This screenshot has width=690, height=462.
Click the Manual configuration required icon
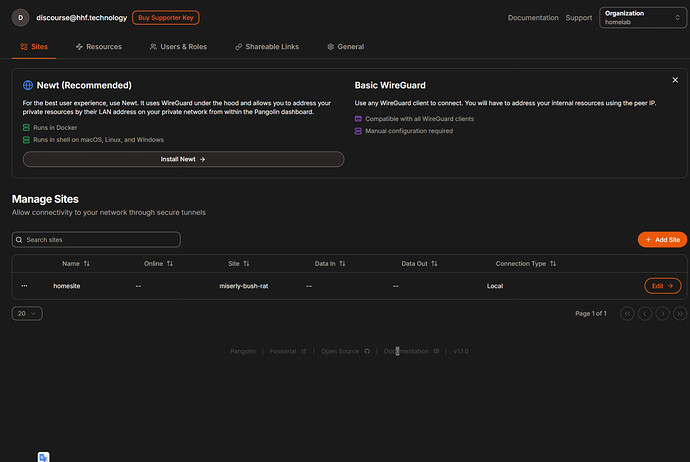click(358, 131)
